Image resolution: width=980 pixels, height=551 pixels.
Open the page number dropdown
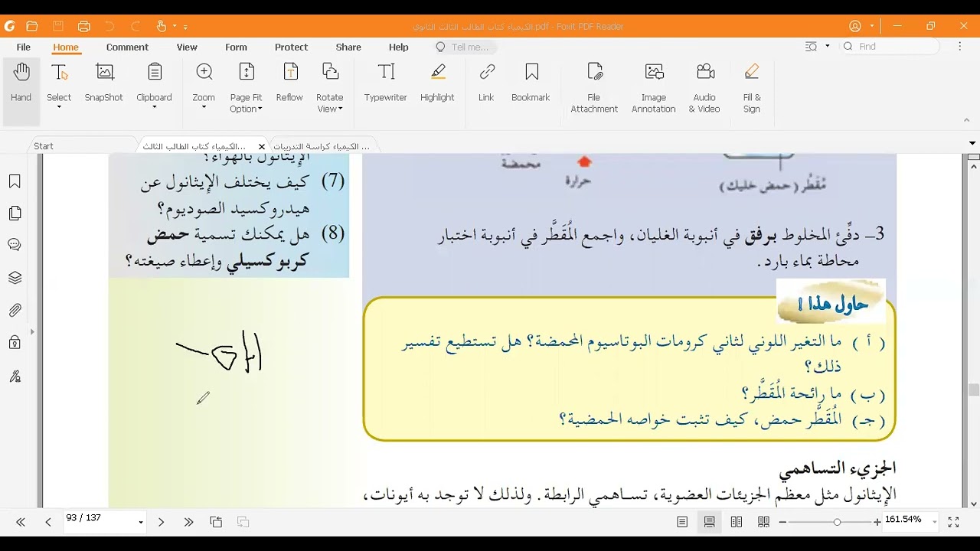[x=141, y=523]
